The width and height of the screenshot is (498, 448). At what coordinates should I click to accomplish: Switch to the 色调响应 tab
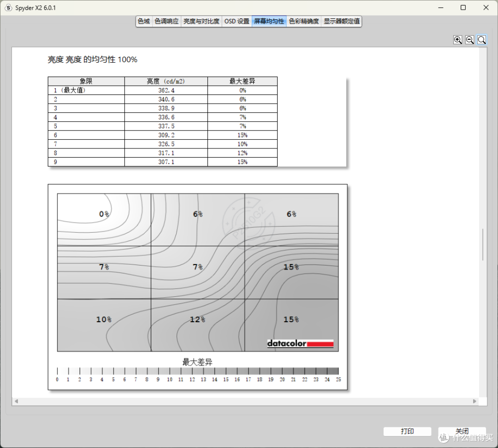click(167, 21)
